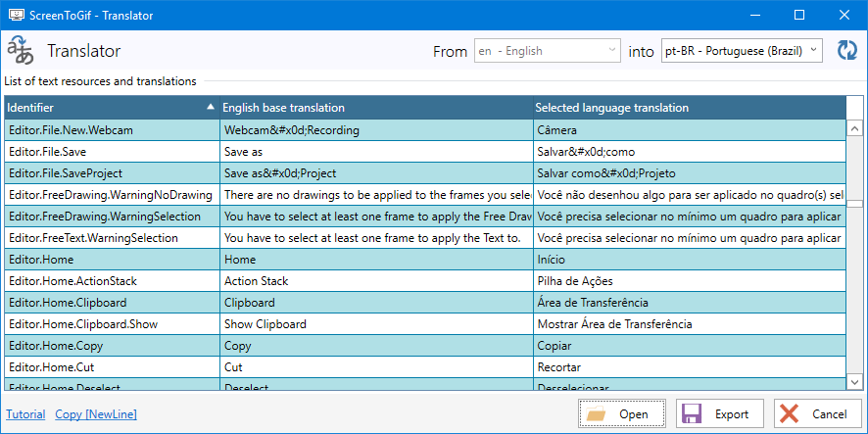Select the Editor.FreeText.WarningSelection row
The image size is (868, 434).
(425, 238)
